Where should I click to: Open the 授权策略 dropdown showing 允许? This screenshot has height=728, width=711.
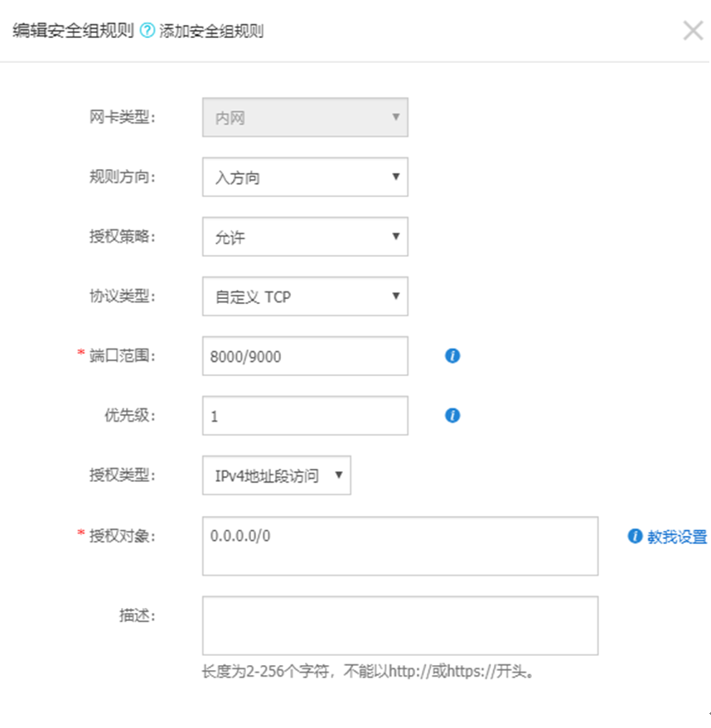pos(305,237)
